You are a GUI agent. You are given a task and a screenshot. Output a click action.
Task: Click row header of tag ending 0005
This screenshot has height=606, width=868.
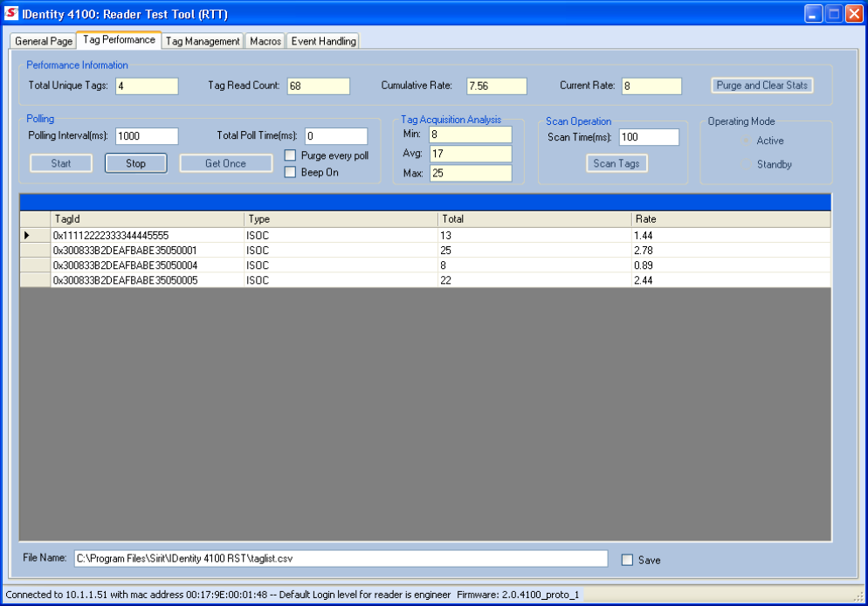click(x=36, y=280)
